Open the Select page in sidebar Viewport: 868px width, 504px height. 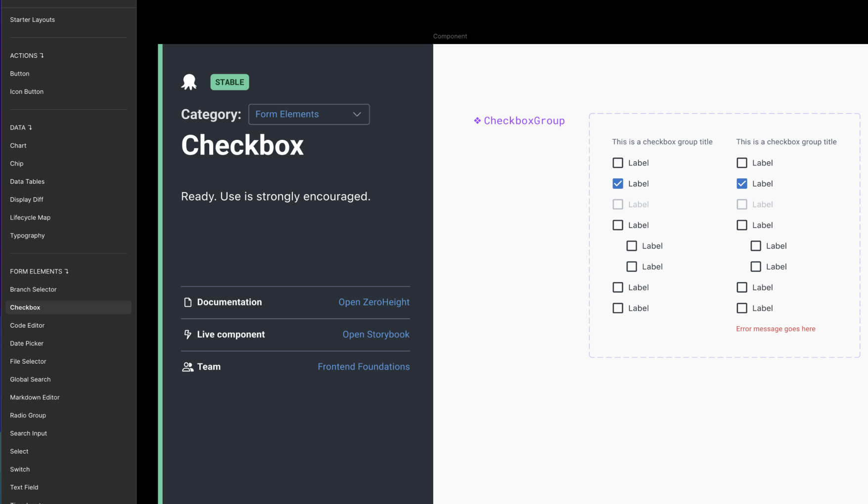coord(19,452)
